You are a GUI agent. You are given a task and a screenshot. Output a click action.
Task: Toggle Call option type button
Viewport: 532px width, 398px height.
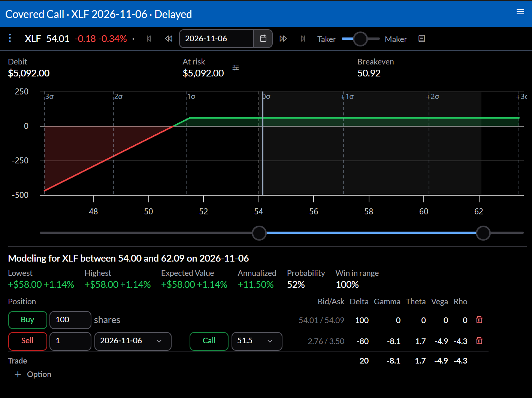(209, 341)
